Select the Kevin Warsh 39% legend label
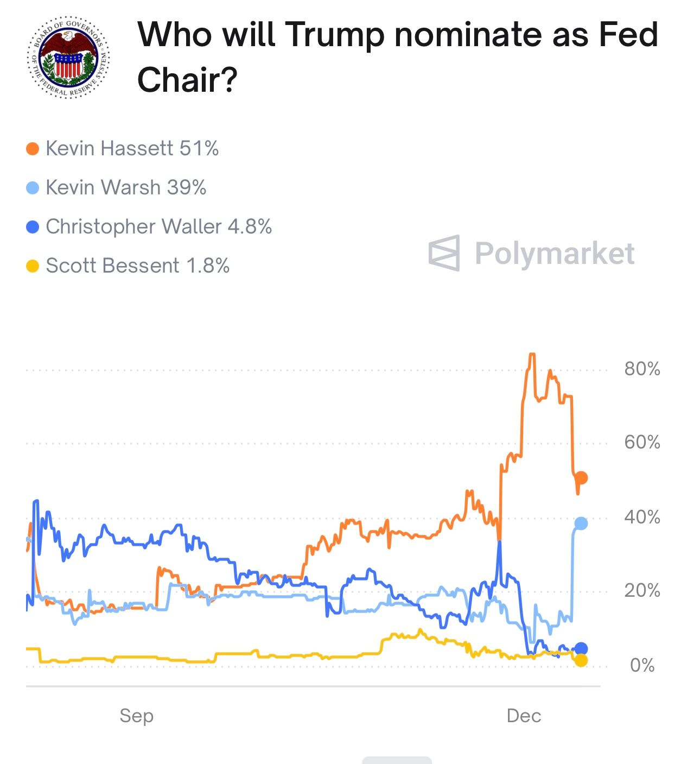 (x=126, y=188)
